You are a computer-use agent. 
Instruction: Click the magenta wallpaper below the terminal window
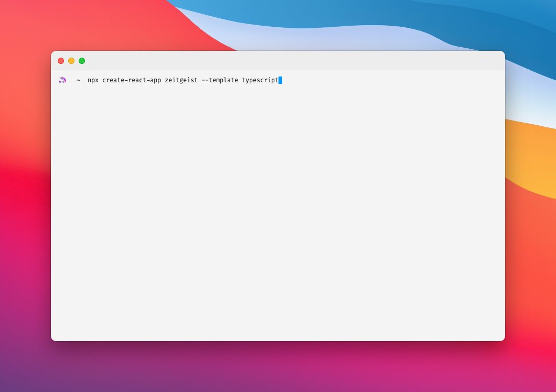coord(278,367)
